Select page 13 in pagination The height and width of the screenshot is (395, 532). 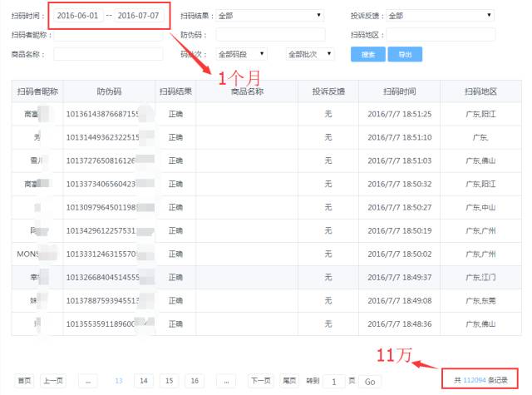tap(119, 381)
